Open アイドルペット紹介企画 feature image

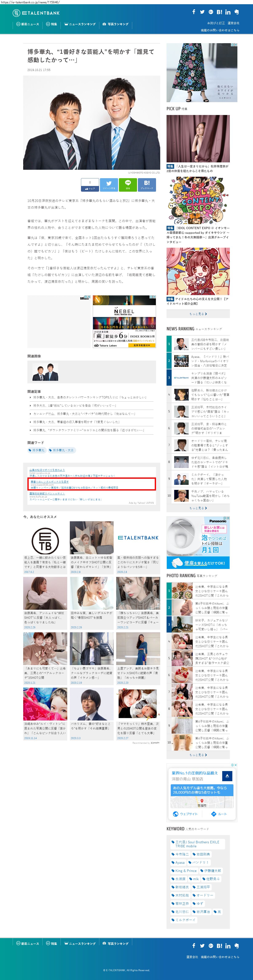tap(198, 272)
